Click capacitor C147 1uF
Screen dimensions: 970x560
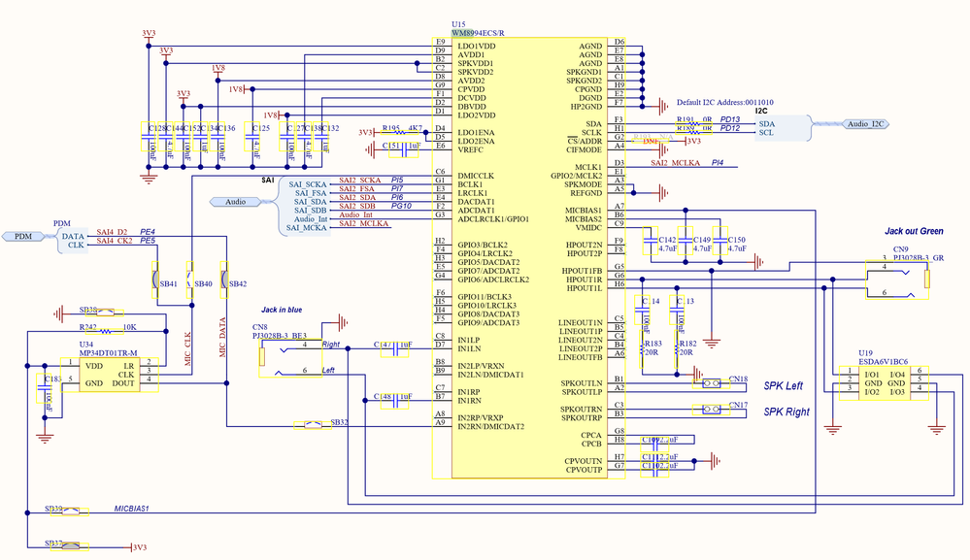pyautogui.click(x=394, y=349)
